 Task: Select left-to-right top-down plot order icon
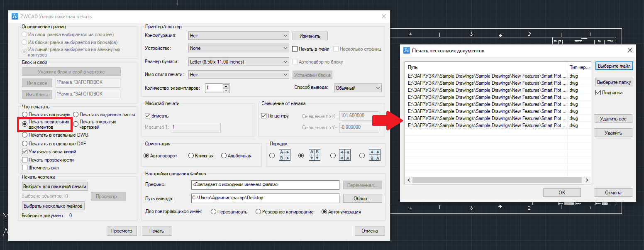tap(285, 156)
